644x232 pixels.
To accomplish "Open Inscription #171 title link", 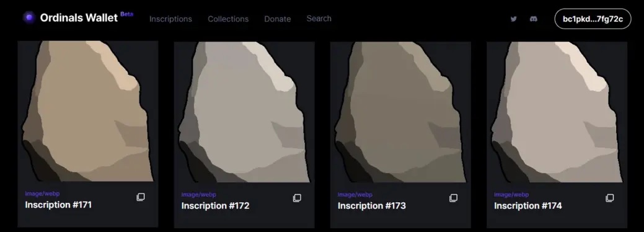I will click(58, 205).
